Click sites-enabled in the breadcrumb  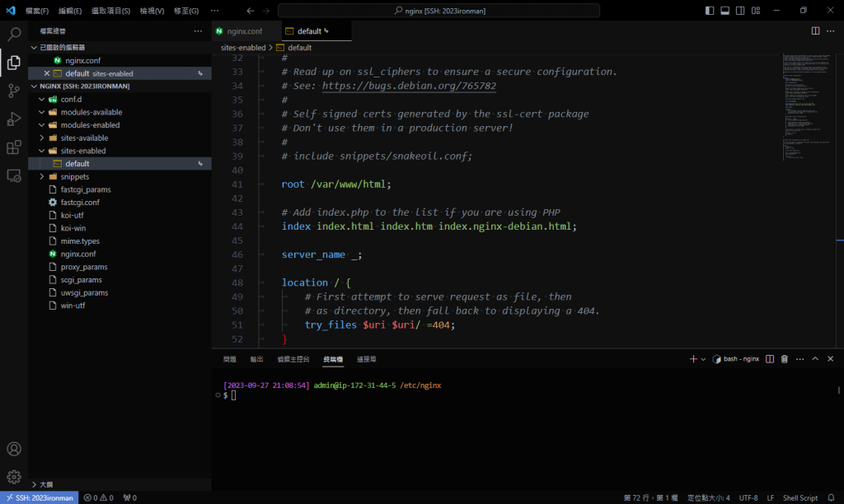(243, 47)
